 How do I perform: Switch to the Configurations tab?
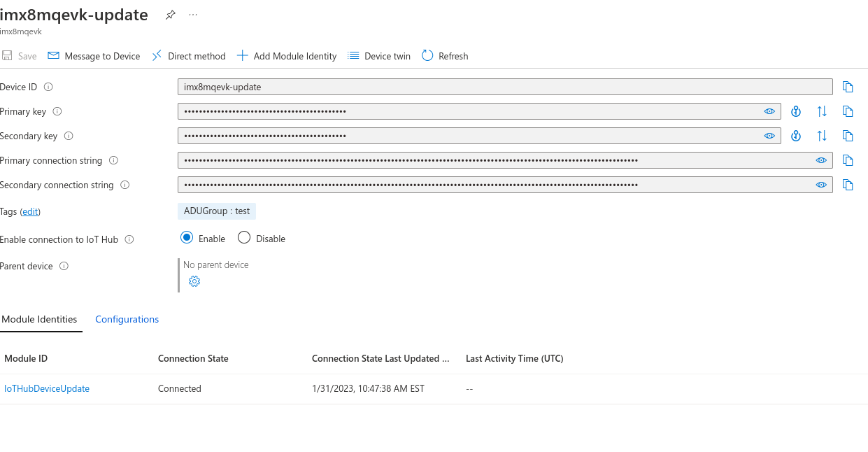click(127, 319)
